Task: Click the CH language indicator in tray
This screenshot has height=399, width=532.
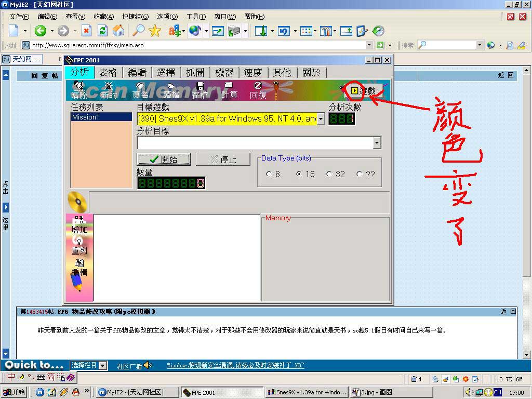Action: pos(498,392)
